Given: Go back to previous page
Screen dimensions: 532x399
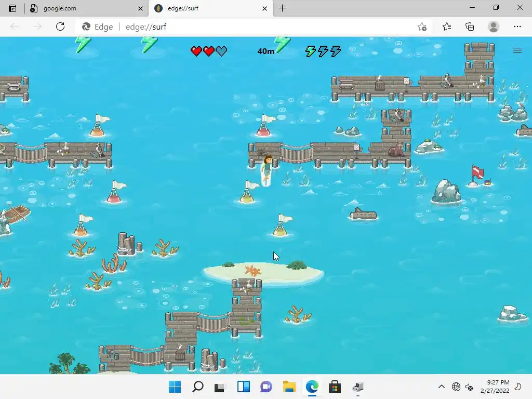Looking at the screenshot, I should coord(14,26).
